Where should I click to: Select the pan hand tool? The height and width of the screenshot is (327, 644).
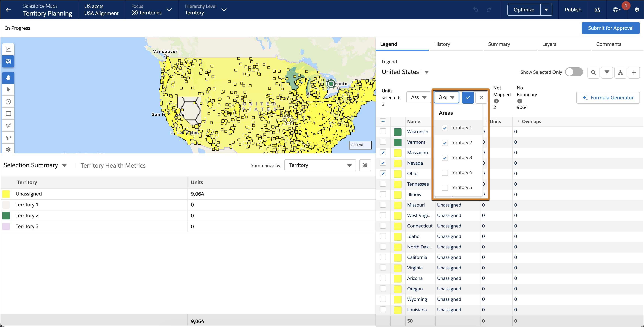8,78
